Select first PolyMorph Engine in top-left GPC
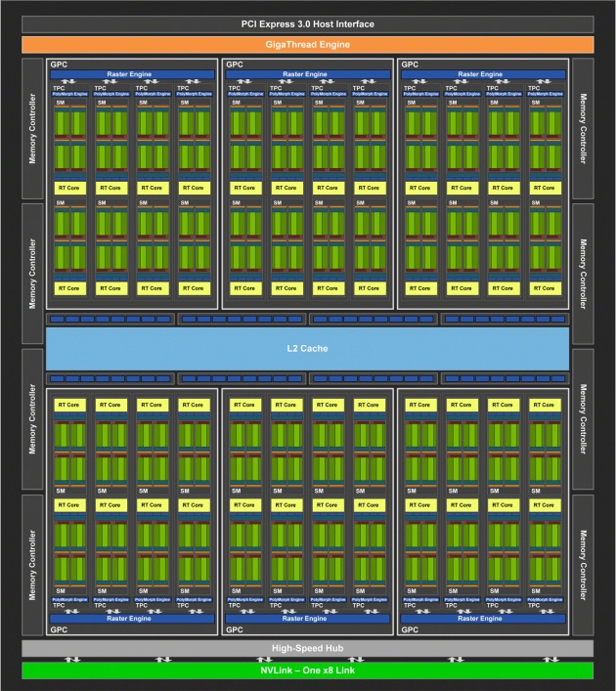The image size is (616, 691). point(70,94)
